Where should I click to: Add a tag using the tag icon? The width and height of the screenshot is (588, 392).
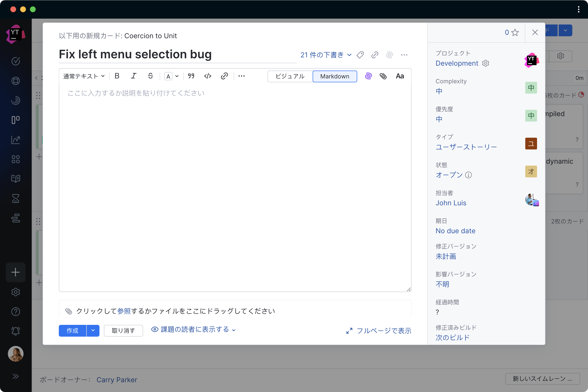coord(360,55)
